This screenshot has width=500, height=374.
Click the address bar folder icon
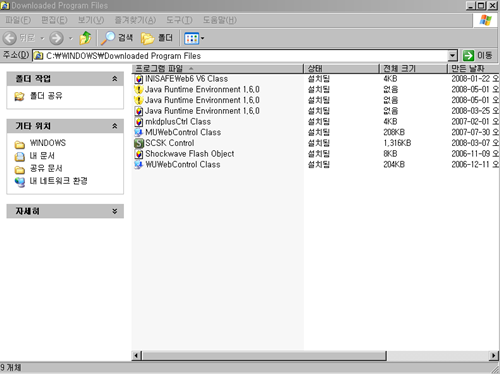tap(39, 56)
